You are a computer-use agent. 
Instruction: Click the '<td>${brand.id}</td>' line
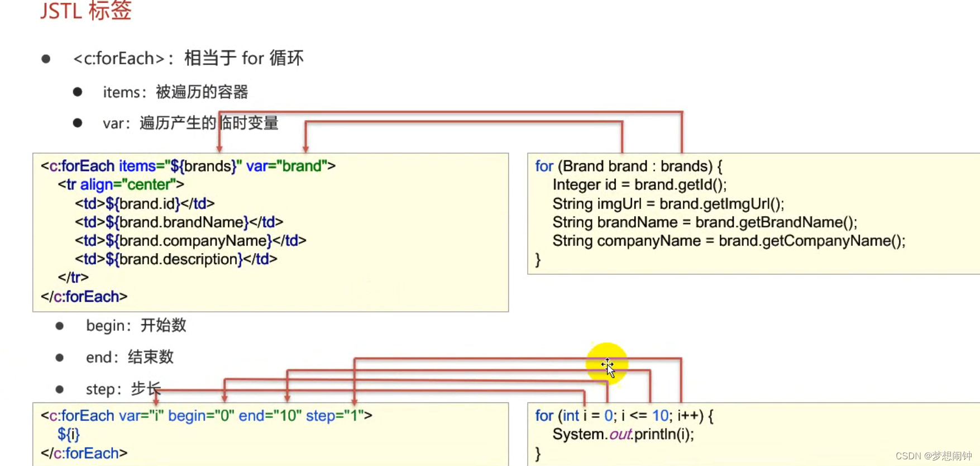coord(145,203)
